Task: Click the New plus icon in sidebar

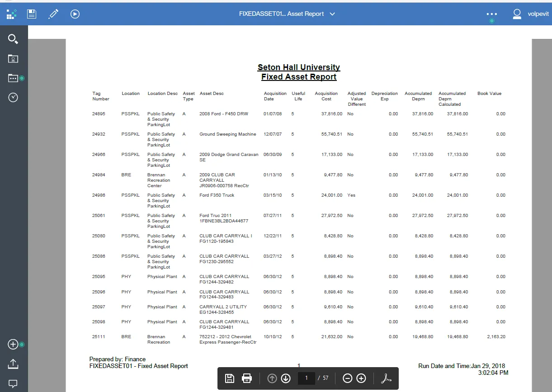Action: click(x=13, y=345)
